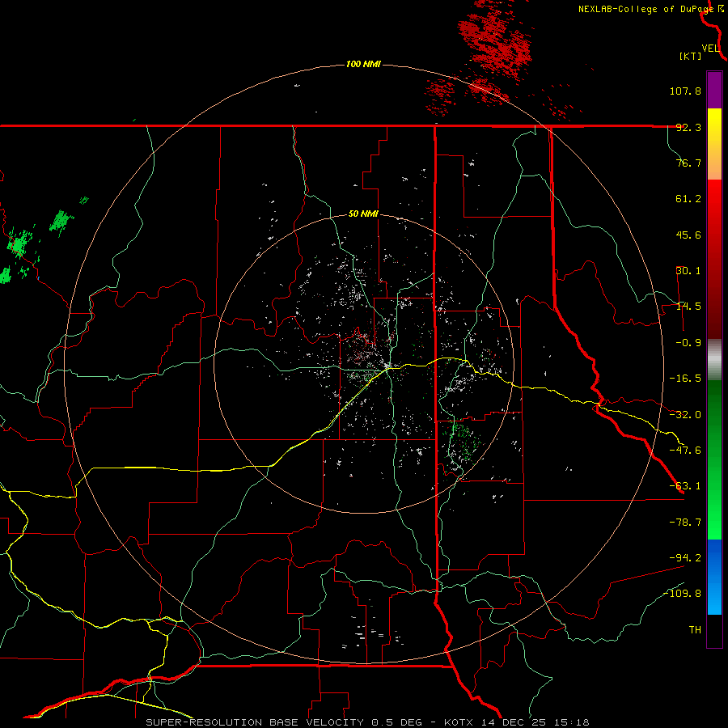Click the NEXLAB-College of DuPage label

(x=645, y=9)
